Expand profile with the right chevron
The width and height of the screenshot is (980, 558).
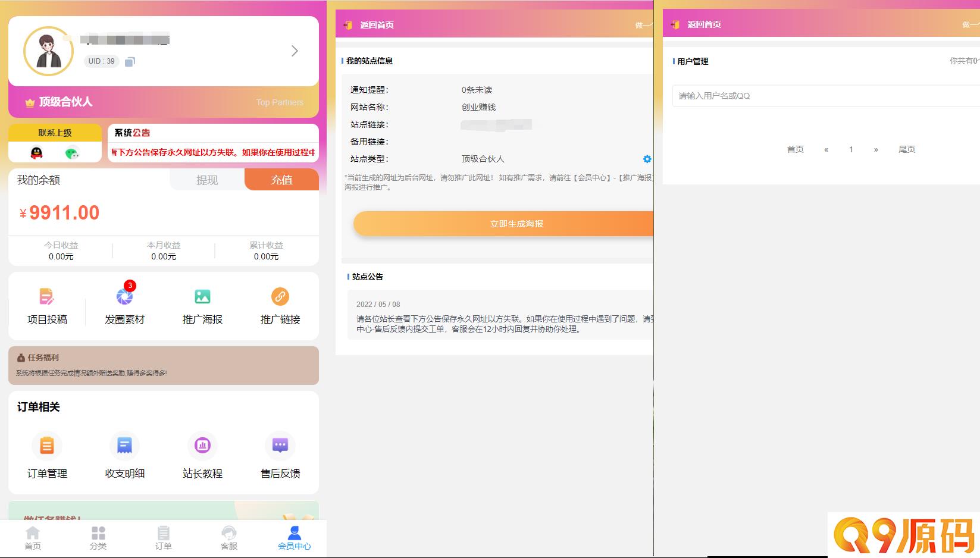pos(295,51)
